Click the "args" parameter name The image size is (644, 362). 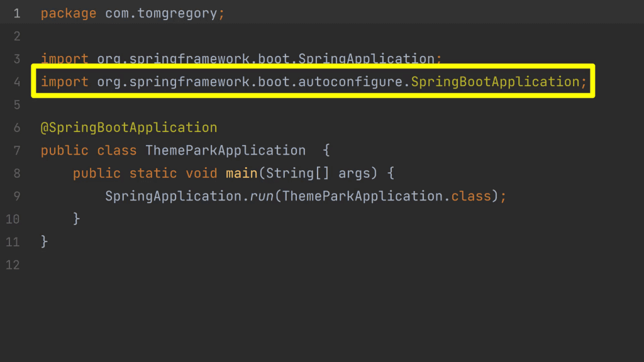tap(354, 173)
